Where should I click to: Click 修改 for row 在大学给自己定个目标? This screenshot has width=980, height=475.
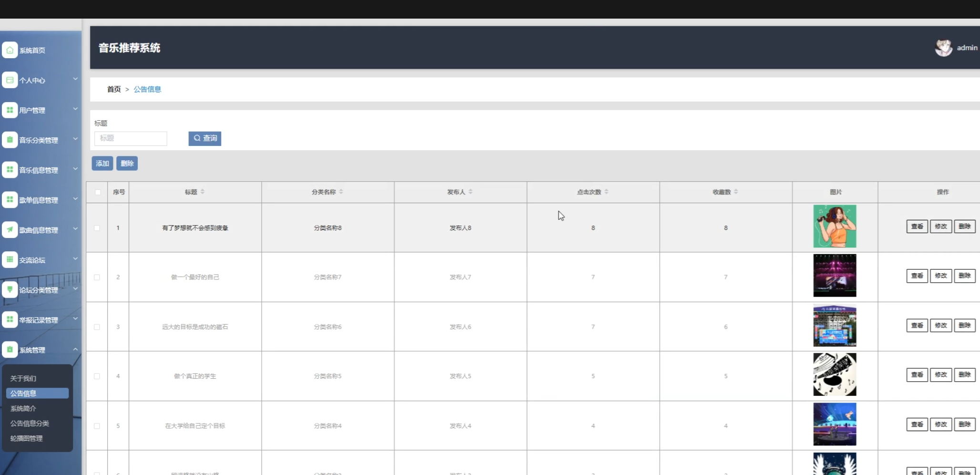tap(941, 424)
